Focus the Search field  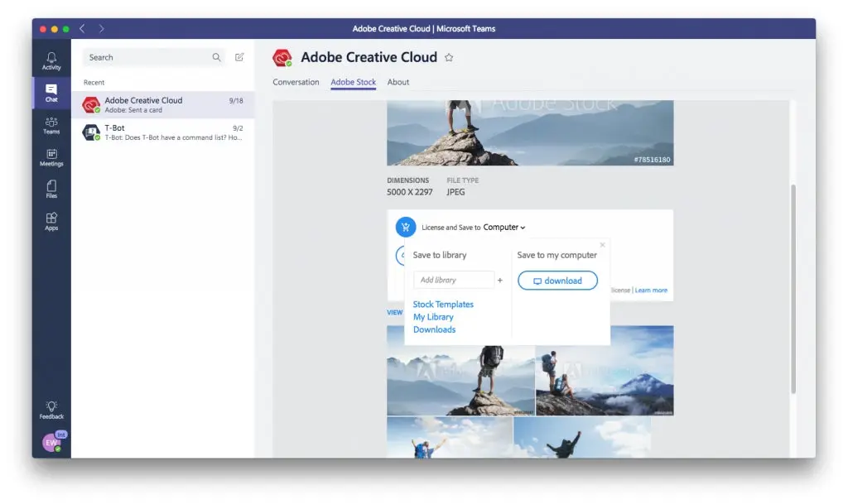pos(154,57)
